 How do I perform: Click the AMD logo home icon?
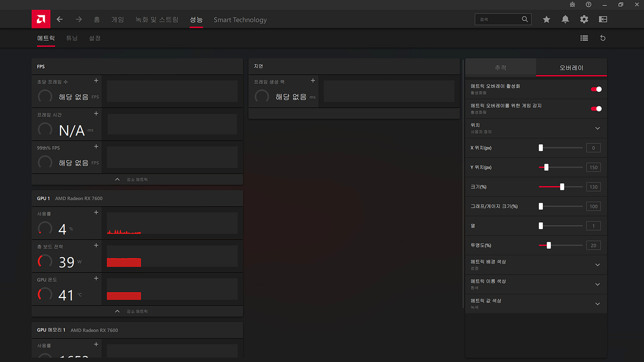tap(41, 19)
